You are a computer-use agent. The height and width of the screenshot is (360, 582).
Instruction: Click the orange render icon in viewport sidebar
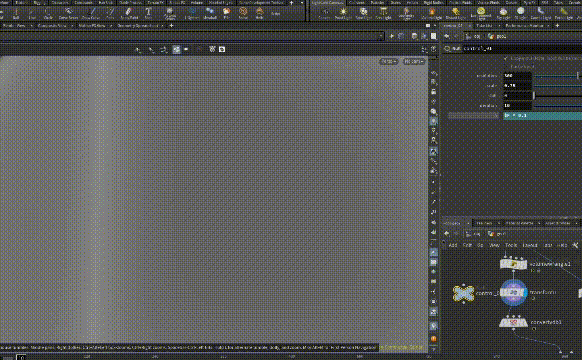tap(434, 339)
